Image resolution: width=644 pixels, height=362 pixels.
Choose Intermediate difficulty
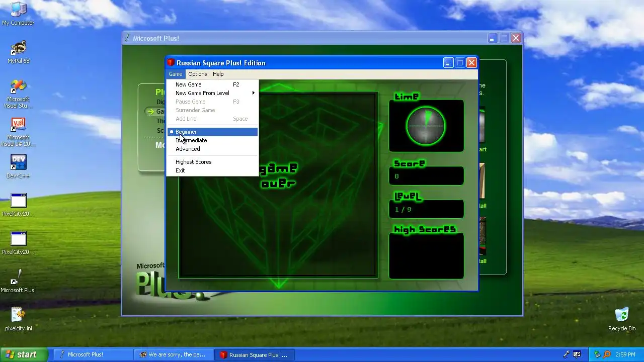[x=212, y=140]
